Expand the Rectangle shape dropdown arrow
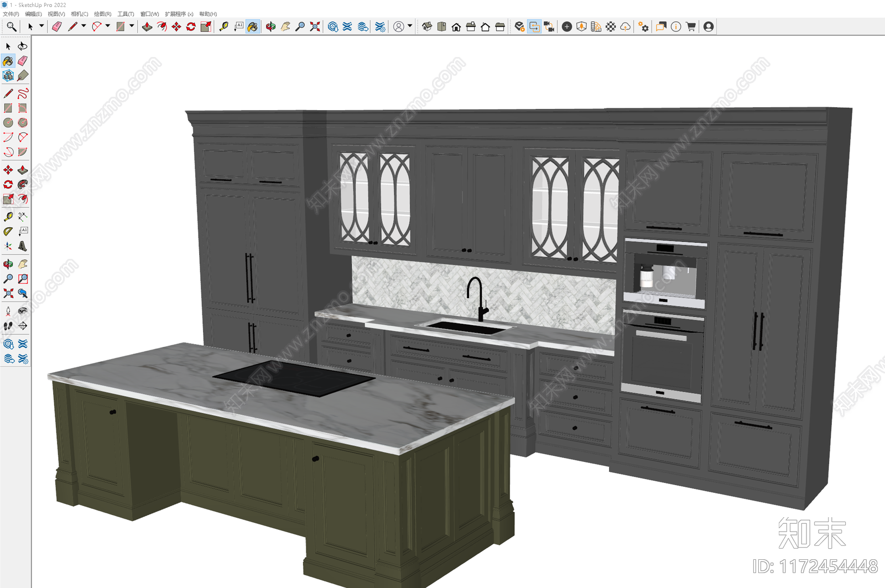885x588 pixels. [x=132, y=26]
